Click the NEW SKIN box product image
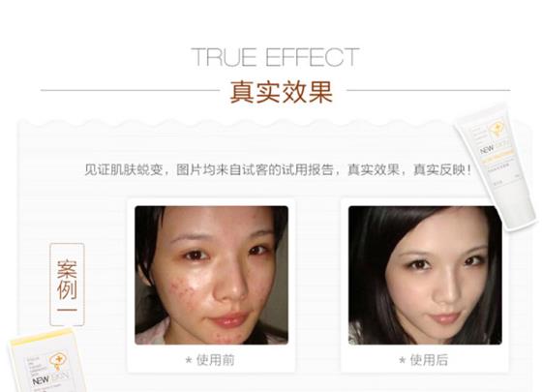 [46, 361]
